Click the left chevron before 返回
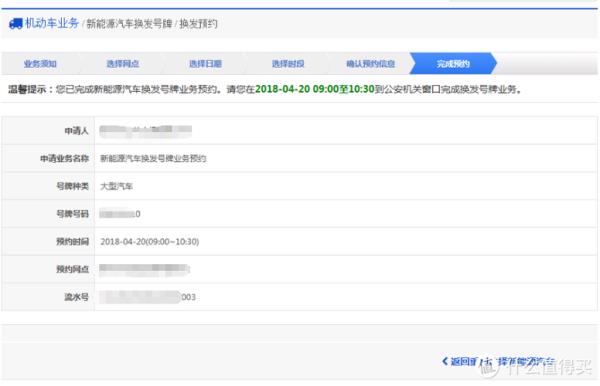Image resolution: width=600 pixels, height=386 pixels. (445, 361)
